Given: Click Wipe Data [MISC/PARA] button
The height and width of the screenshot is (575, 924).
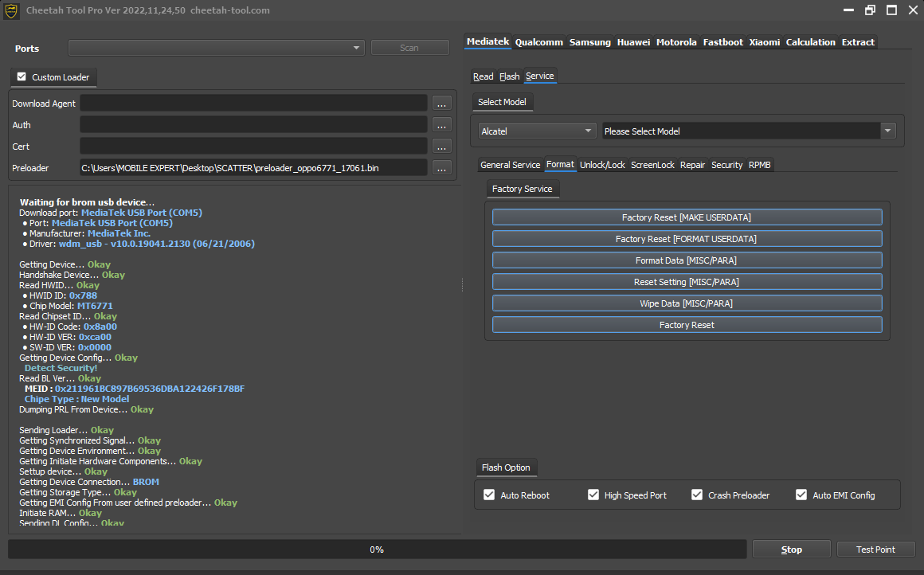Looking at the screenshot, I should [x=687, y=303].
